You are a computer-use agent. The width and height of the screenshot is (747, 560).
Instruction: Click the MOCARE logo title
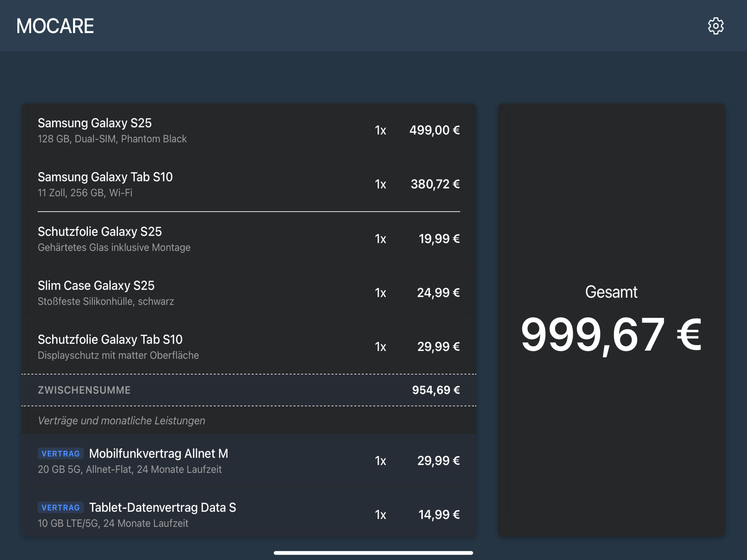[x=55, y=26]
